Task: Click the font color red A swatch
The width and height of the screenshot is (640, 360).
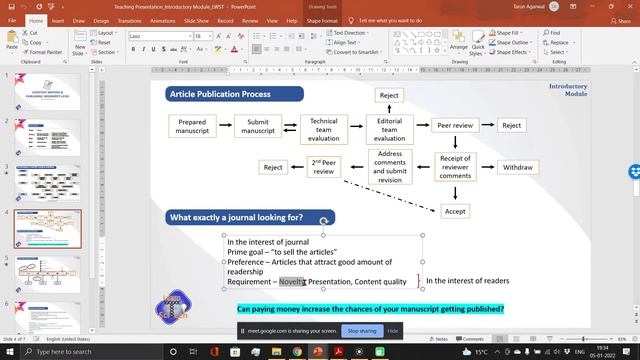Action: (x=234, y=49)
